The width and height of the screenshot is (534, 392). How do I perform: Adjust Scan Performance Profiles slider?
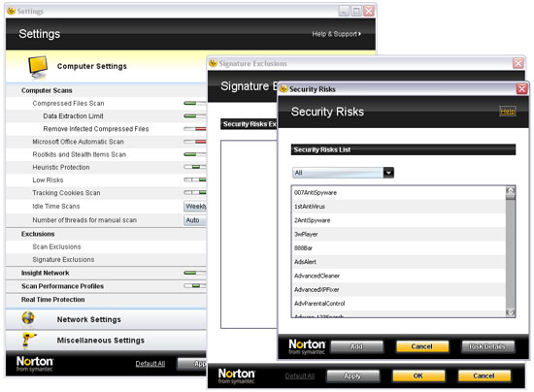point(195,286)
